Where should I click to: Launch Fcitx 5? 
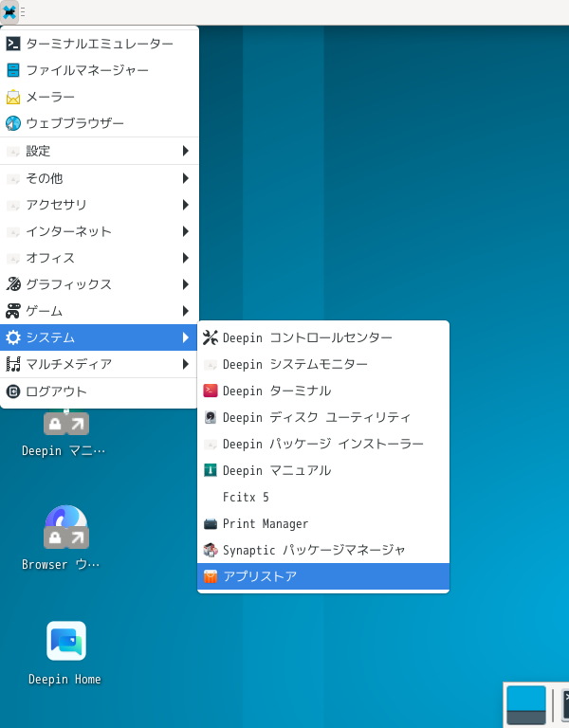click(323, 497)
